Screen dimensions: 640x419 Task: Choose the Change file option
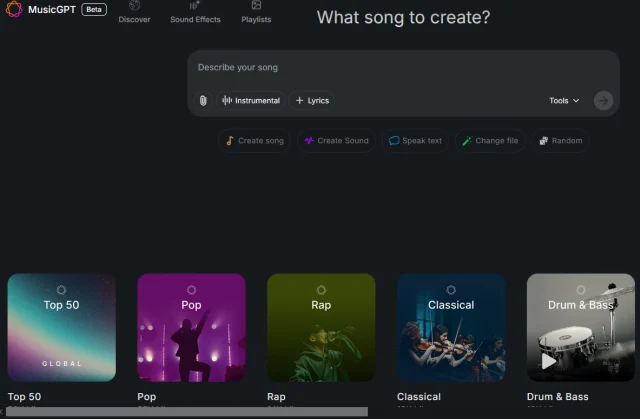pyautogui.click(x=490, y=141)
